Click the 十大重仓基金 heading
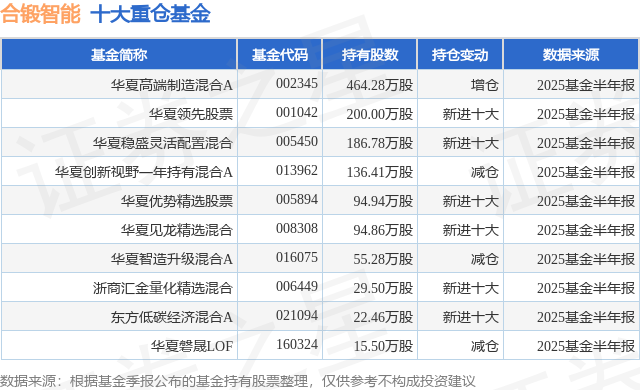Screen dimensions: 640x390 pos(150,14)
